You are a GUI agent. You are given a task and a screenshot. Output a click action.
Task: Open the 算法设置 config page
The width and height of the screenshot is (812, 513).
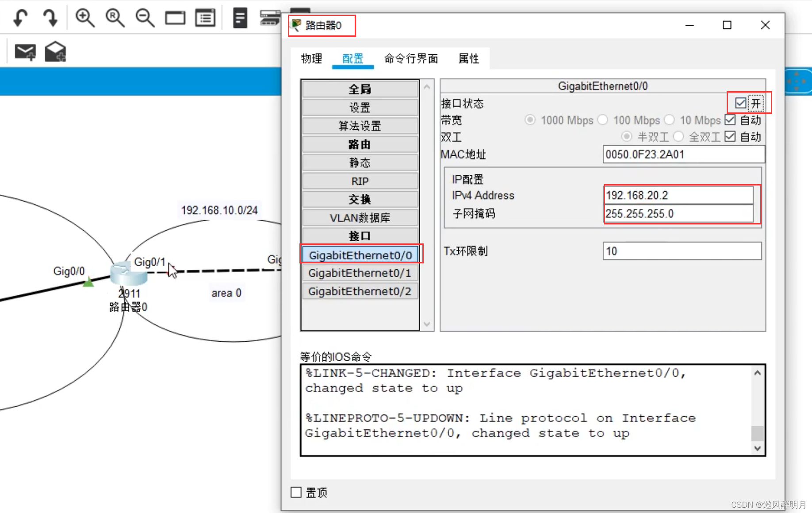[x=360, y=126]
